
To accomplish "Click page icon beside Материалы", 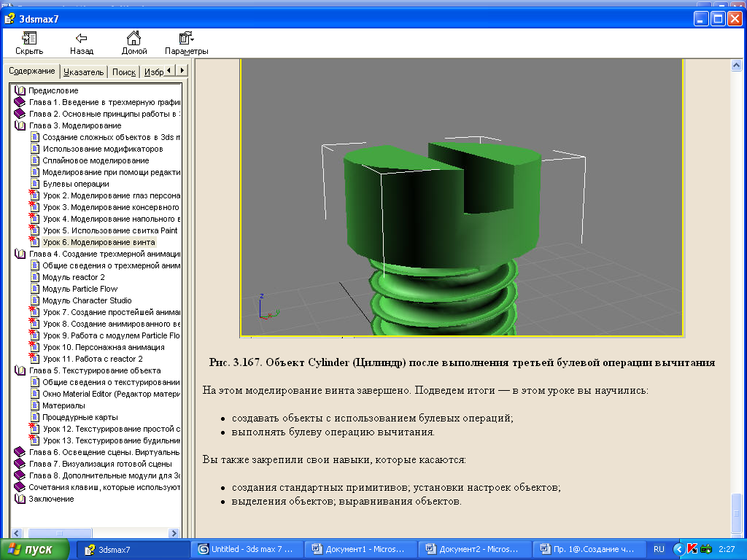I will click(x=35, y=405).
